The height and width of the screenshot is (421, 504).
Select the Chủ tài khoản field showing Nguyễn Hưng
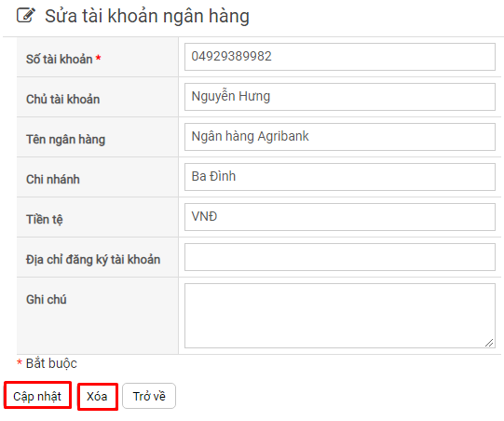(340, 97)
